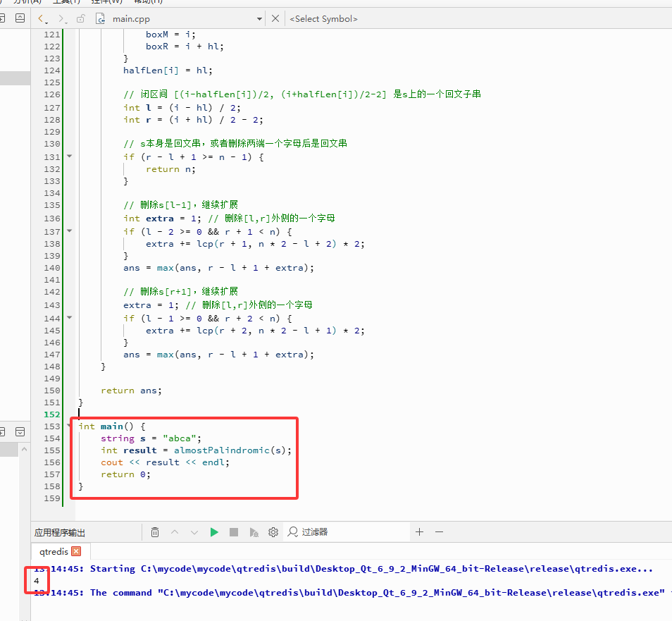672x621 pixels.
Task: Collapse the code block at line 131
Action: (x=70, y=156)
